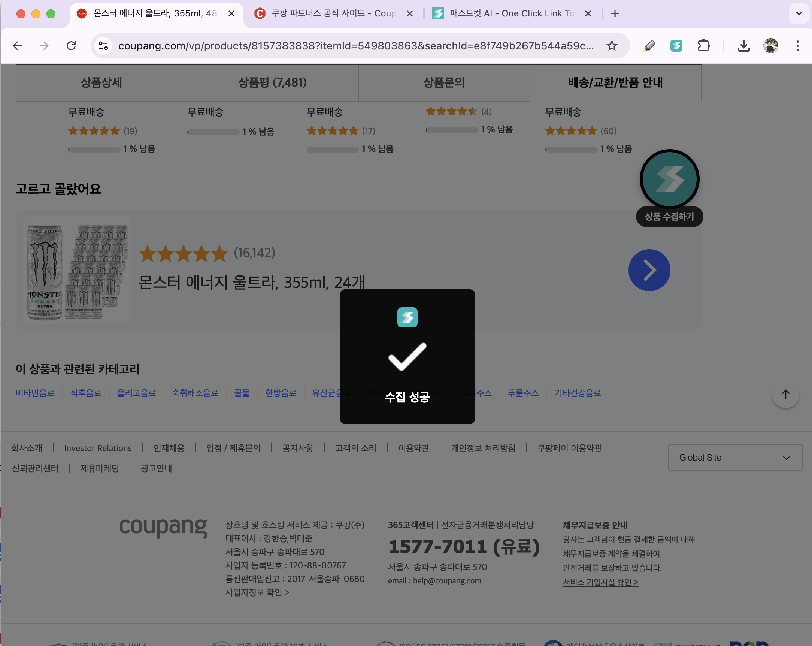Image resolution: width=812 pixels, height=646 pixels.
Task: Open the 이용약관 footer link
Action: pos(414,448)
